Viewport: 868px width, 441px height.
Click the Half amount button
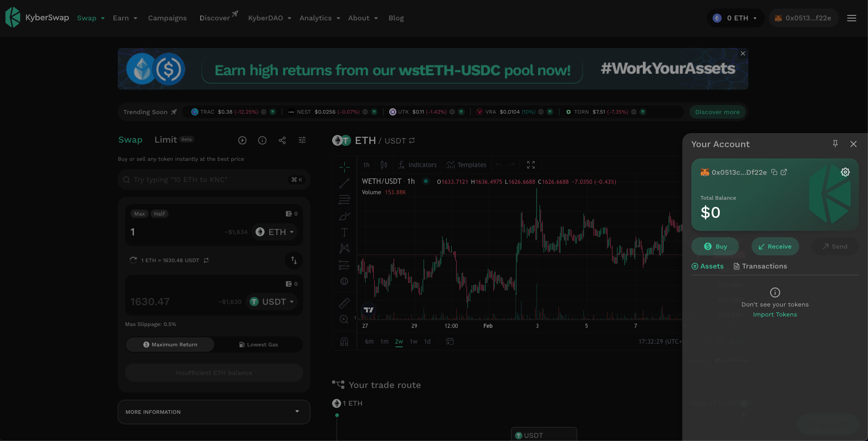(159, 214)
